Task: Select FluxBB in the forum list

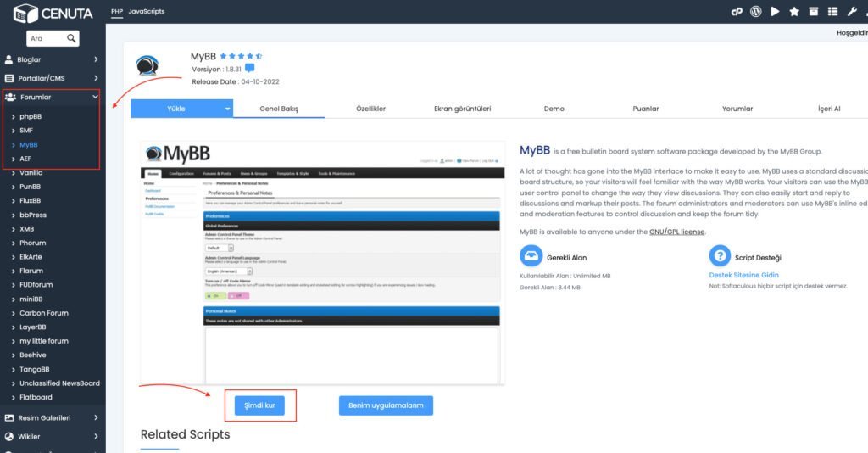Action: (x=30, y=200)
